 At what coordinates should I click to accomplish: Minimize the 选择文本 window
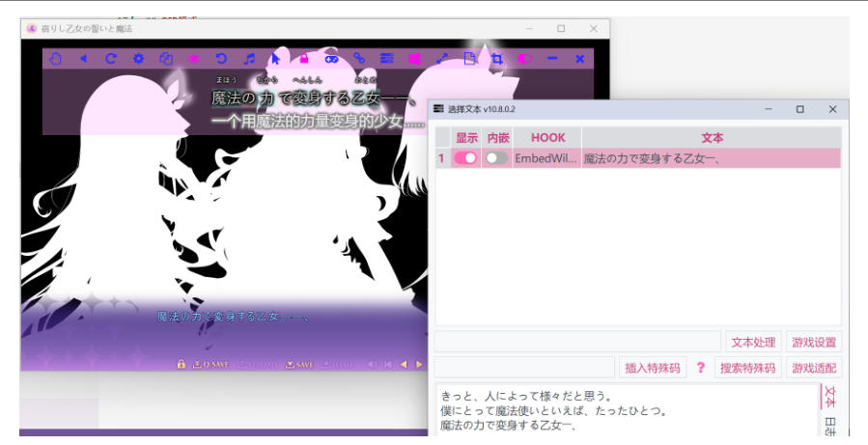(x=769, y=109)
